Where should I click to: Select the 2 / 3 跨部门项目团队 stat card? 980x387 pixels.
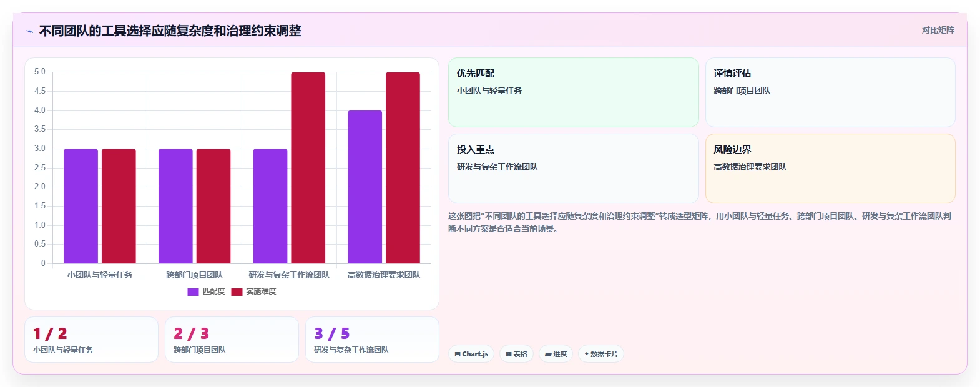point(232,340)
